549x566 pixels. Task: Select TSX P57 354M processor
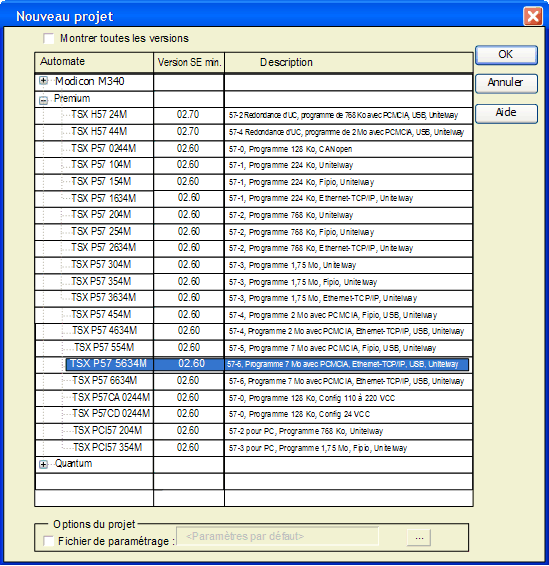(101, 281)
